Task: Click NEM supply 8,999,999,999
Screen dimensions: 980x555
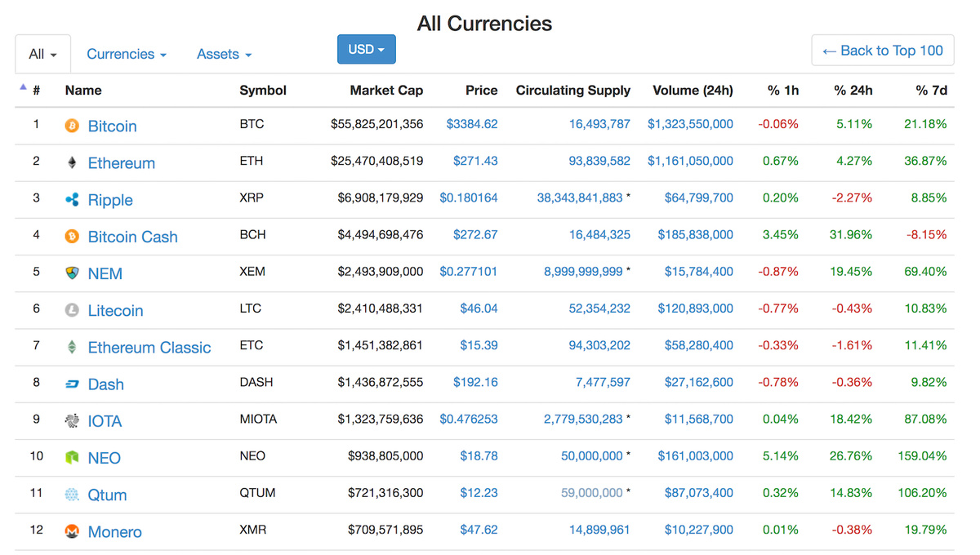Action: [583, 271]
